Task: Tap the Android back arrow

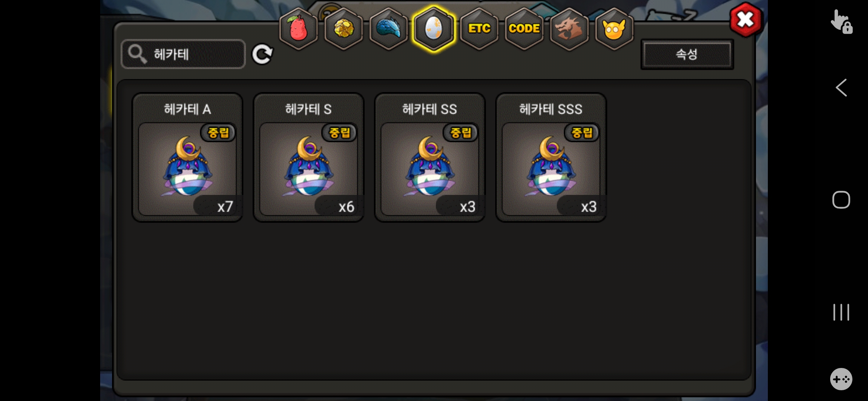Action: pos(841,88)
